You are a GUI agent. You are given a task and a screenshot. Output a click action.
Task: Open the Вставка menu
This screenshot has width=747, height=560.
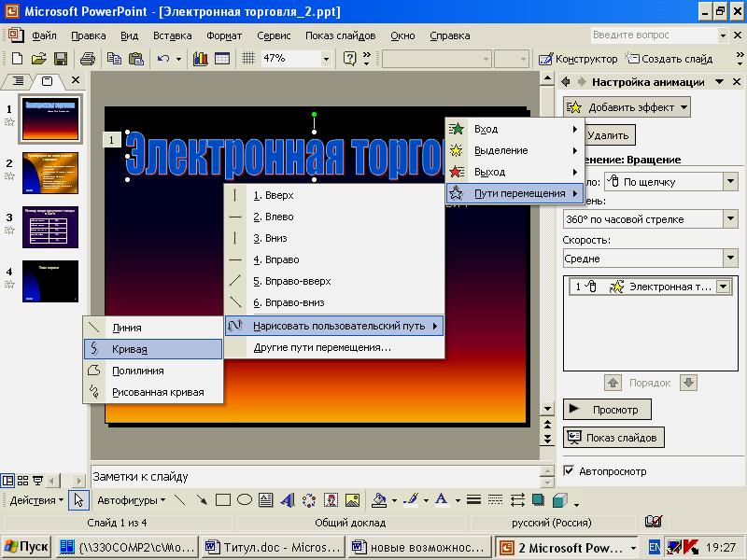pyautogui.click(x=172, y=35)
